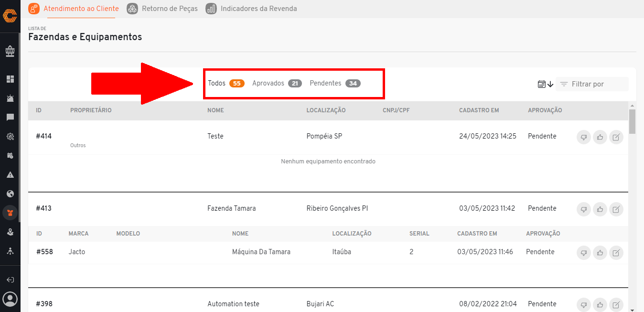Click the orange company logo in the sidebar
This screenshot has height=312, width=644.
coord(10,16)
